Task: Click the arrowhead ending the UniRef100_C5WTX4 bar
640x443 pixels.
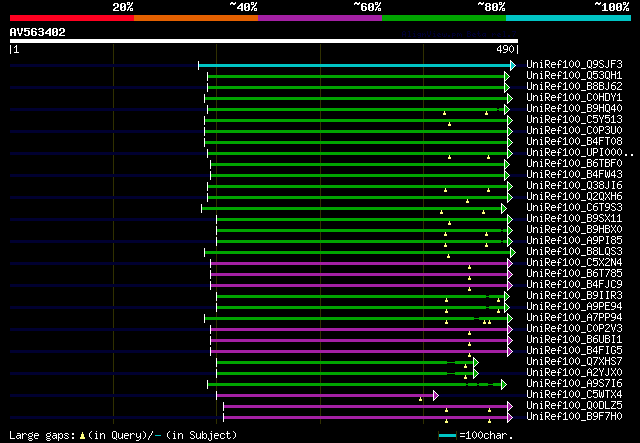Action: [435, 395]
